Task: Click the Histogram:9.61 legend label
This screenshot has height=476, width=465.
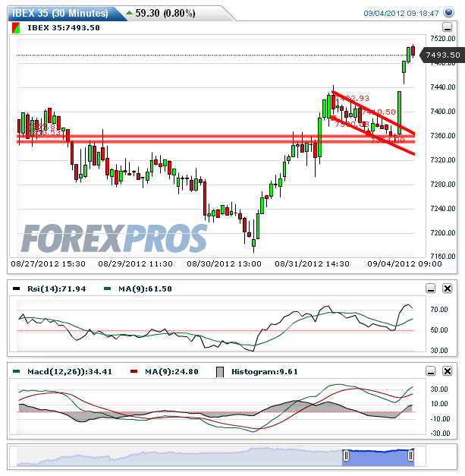Action: coord(265,371)
